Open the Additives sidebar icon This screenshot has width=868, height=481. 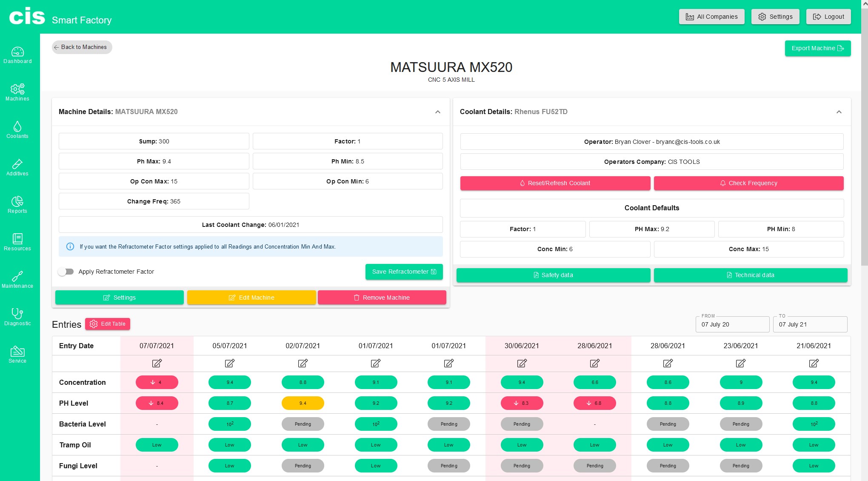coord(17,164)
